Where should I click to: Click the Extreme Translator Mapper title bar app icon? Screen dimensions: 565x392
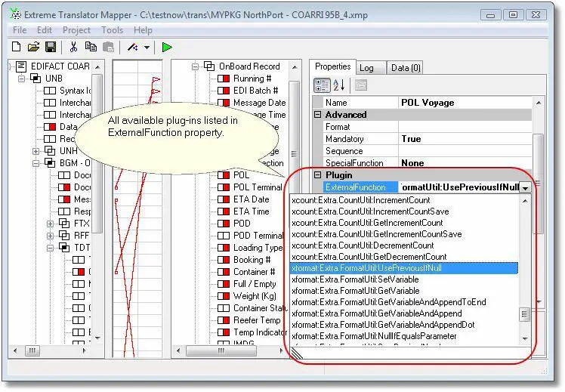(x=16, y=14)
